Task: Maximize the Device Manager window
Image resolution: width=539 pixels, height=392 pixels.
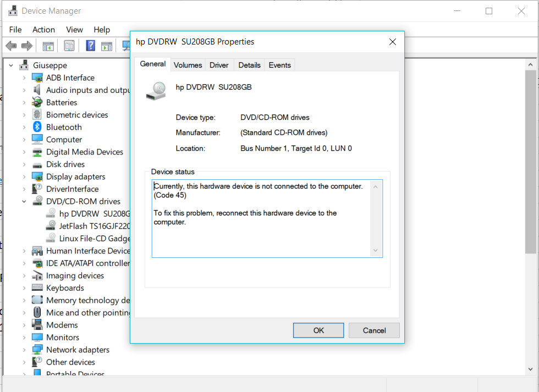Action: [489, 11]
